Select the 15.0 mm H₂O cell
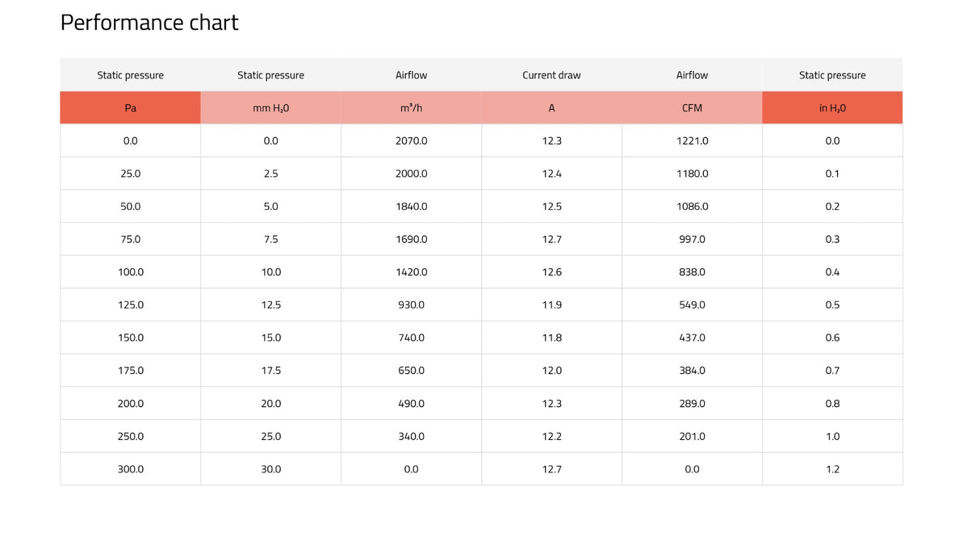The height and width of the screenshot is (537, 980). coord(271,338)
